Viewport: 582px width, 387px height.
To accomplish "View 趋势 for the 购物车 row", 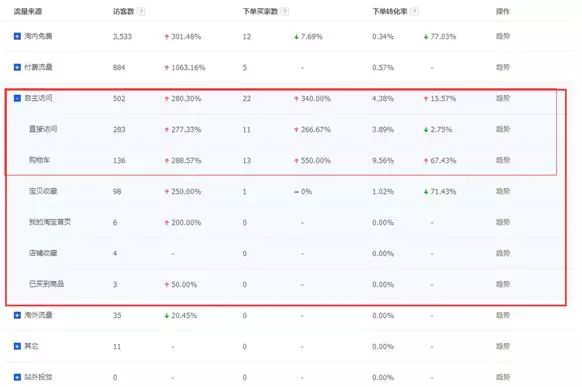I will 503,160.
